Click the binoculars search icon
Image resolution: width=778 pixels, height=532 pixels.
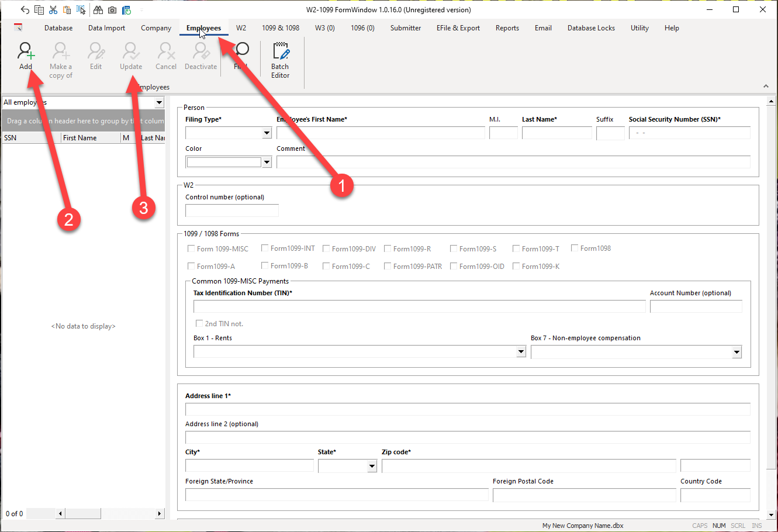(98, 10)
